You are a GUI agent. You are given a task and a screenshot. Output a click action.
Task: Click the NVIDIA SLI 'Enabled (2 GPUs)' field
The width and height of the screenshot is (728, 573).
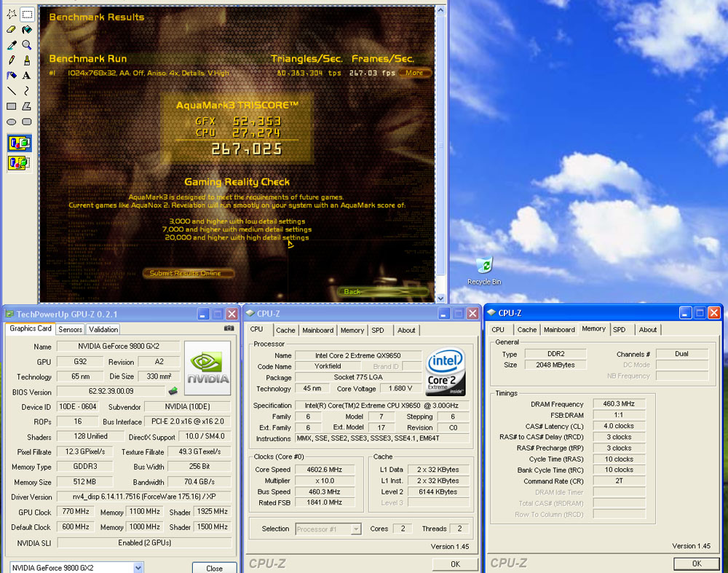pyautogui.click(x=144, y=542)
